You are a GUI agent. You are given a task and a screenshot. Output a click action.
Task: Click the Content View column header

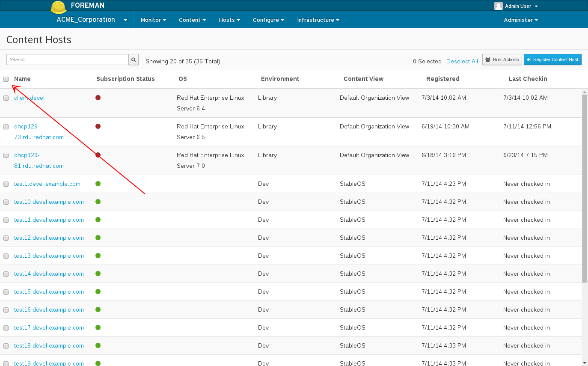pos(363,79)
